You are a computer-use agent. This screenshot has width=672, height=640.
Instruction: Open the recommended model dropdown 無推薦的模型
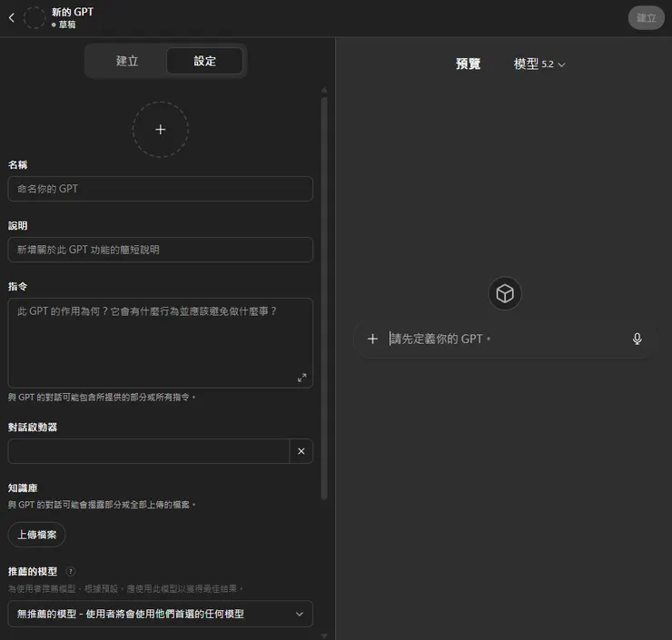161,614
